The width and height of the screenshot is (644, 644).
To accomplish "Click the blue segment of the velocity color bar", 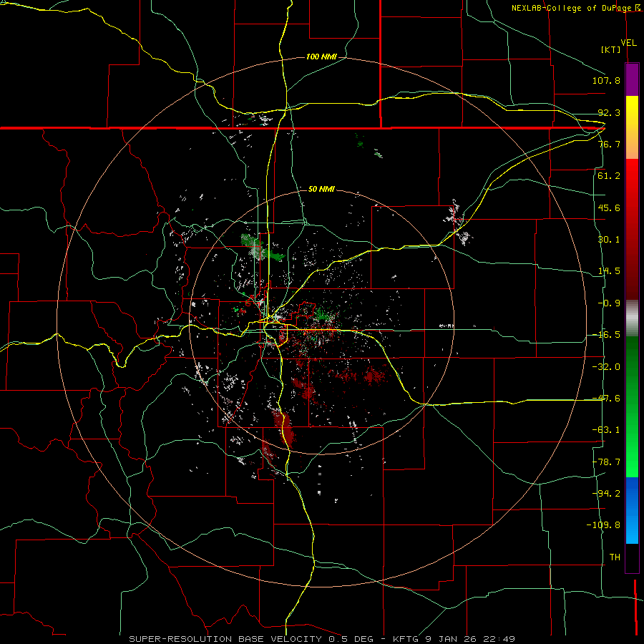I will click(632, 510).
